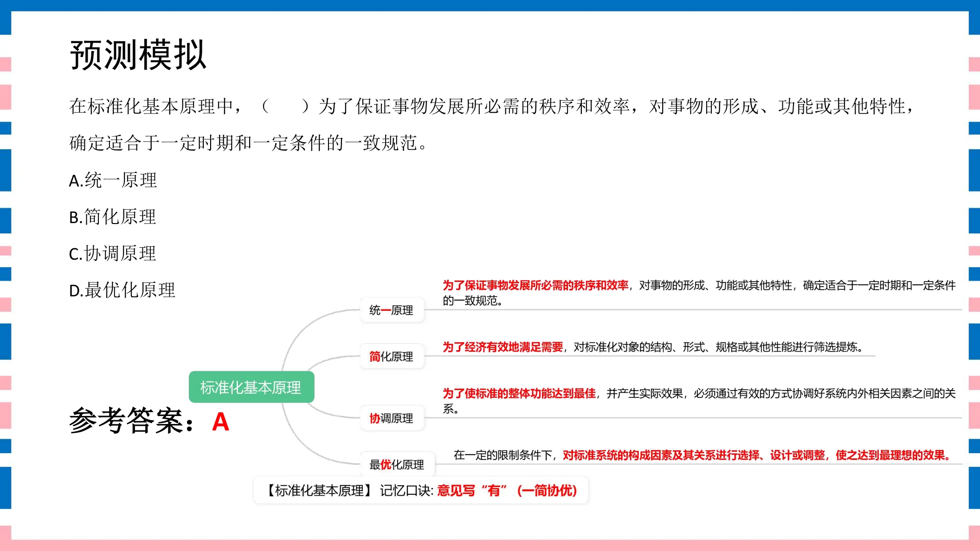Click red text 为了使标准的整体功能达到最佳
Viewport: 980px width, 551px height.
point(519,393)
